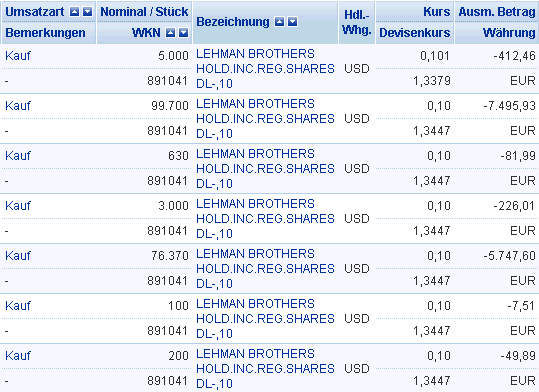539x392 pixels.
Task: Open the Kauf entry for 3.000 shares
Action: (x=18, y=206)
